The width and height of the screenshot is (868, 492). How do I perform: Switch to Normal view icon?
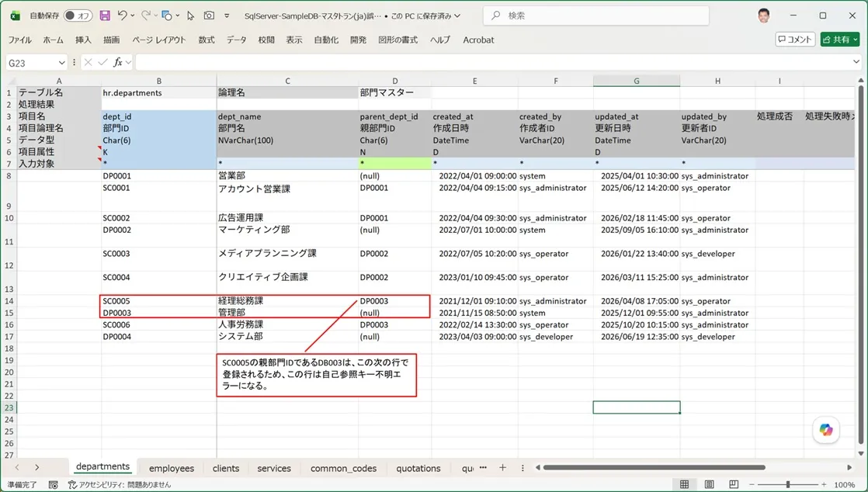684,485
